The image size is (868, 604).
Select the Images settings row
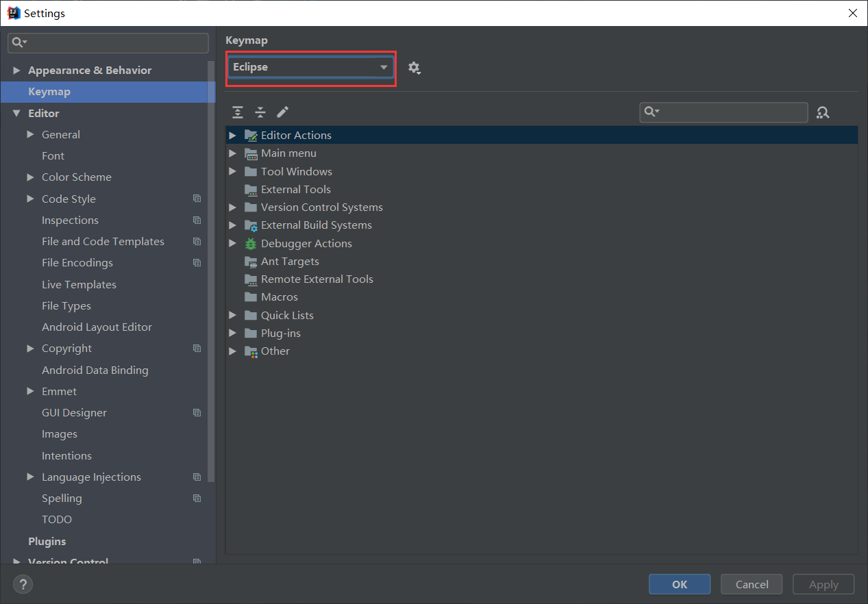108,434
